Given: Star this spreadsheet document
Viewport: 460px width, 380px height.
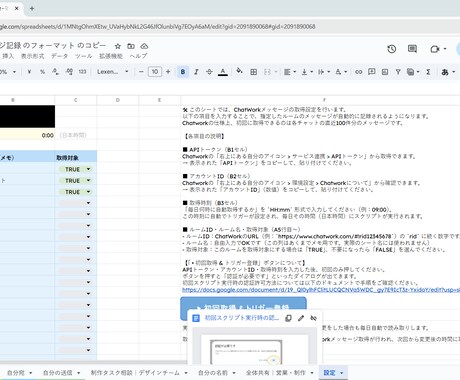Looking at the screenshot, I should click(x=117, y=46).
